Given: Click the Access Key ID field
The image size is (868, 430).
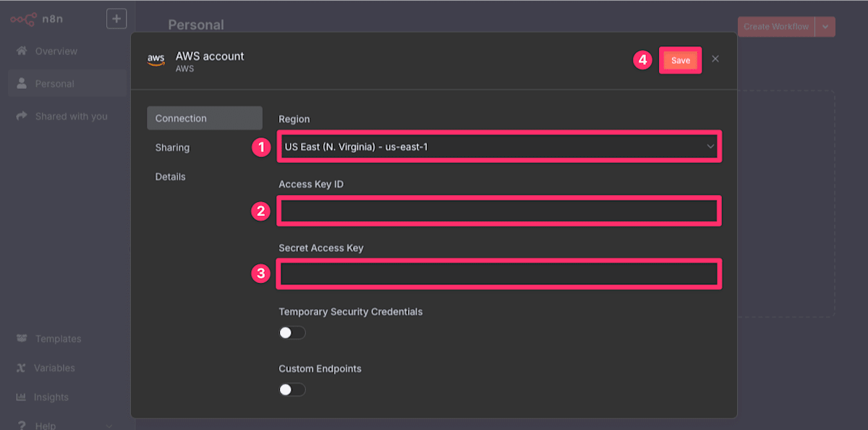Looking at the screenshot, I should point(499,211).
